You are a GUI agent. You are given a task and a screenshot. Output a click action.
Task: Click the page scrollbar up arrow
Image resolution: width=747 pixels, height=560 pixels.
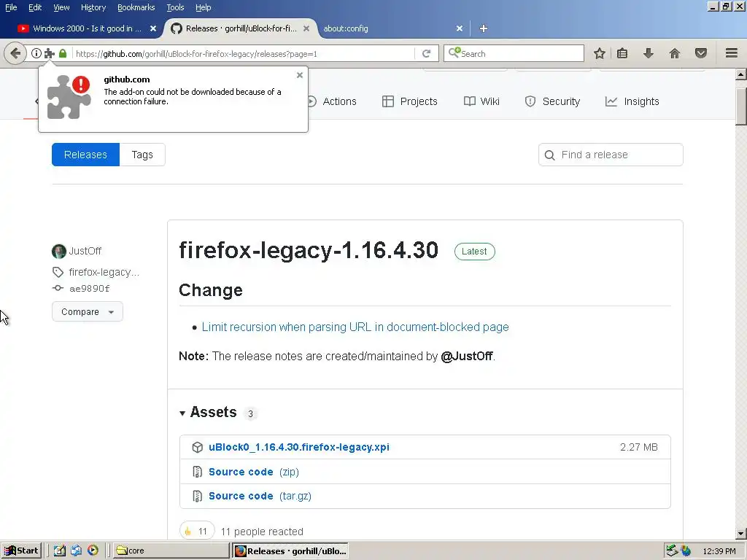point(741,74)
